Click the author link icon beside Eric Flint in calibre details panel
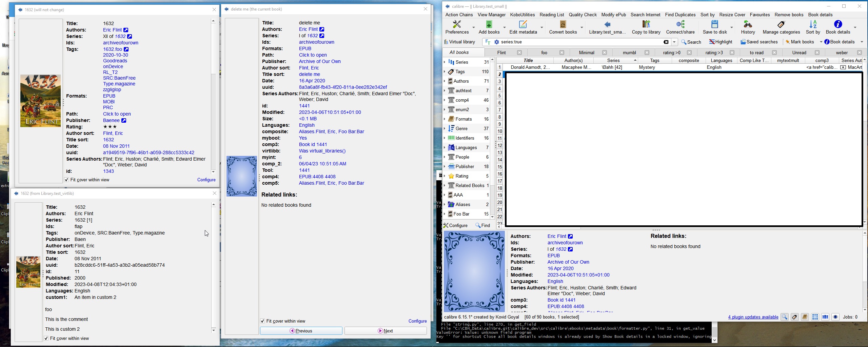The image size is (868, 347). point(570,237)
